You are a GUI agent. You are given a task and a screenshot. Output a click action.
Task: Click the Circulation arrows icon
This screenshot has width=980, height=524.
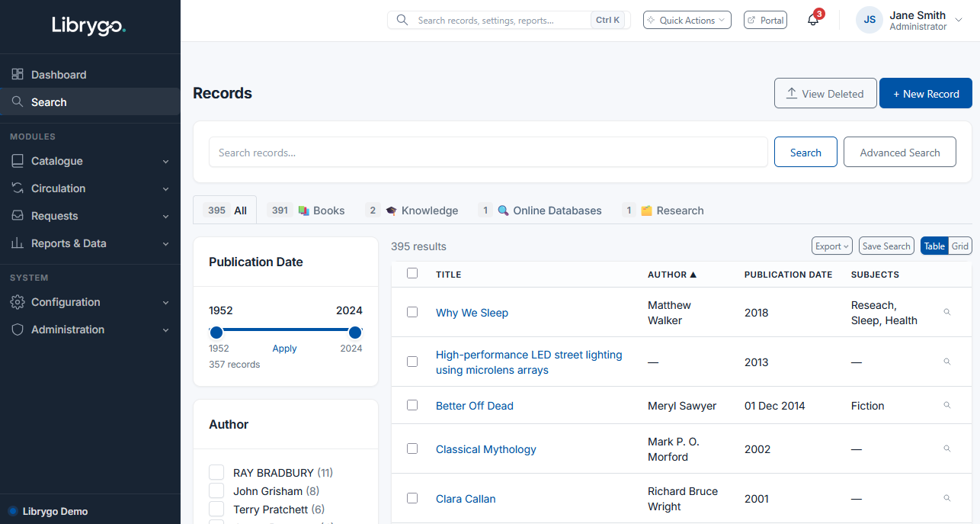coord(18,188)
